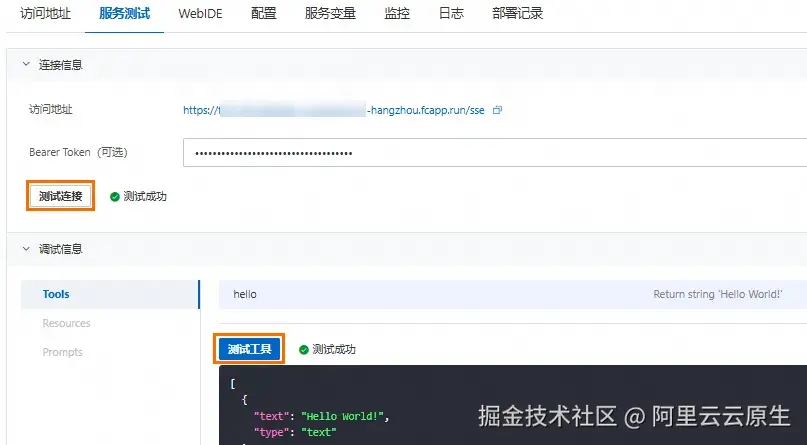Viewport: 807px width, 445px height.
Task: Click the 测试成功 status next to 测试工具
Action: point(327,350)
